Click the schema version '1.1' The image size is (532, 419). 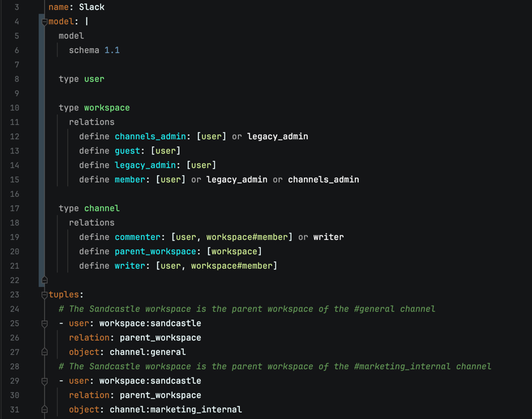pos(112,50)
